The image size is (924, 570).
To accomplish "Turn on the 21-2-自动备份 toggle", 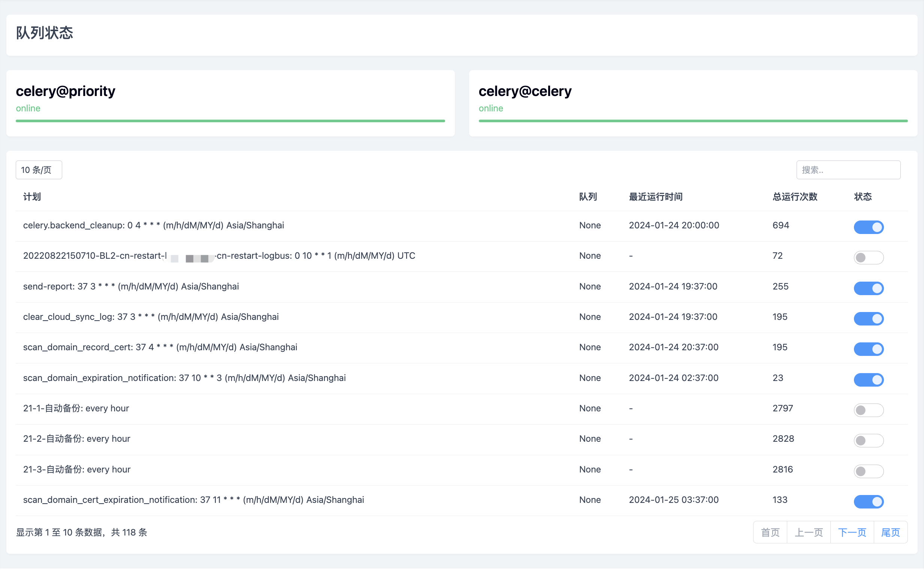I will pos(868,440).
